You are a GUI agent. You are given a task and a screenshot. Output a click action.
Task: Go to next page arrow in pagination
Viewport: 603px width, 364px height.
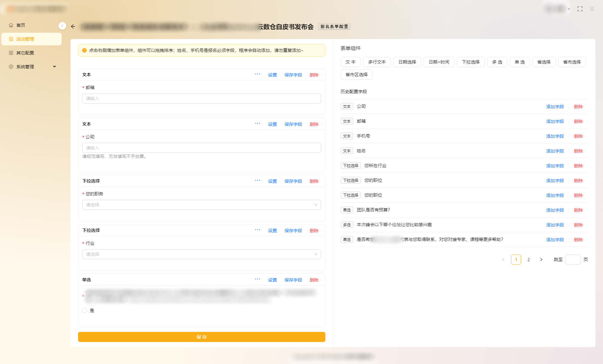(541, 260)
